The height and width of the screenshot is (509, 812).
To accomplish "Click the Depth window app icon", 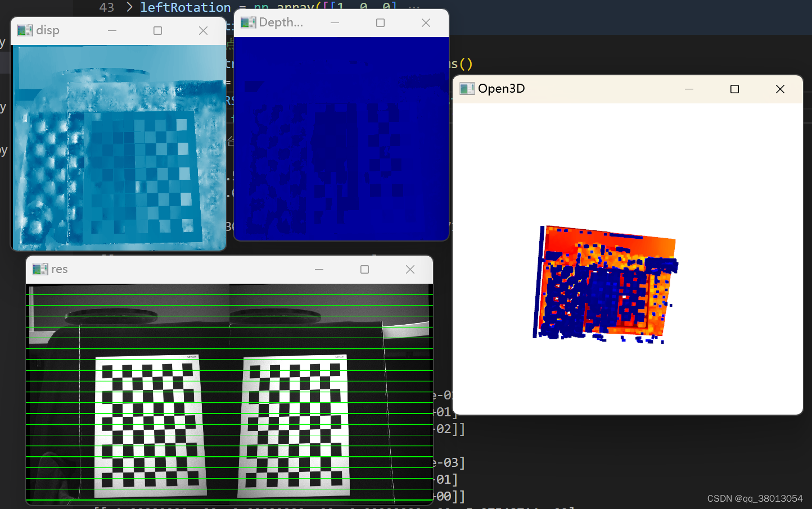I will 248,22.
